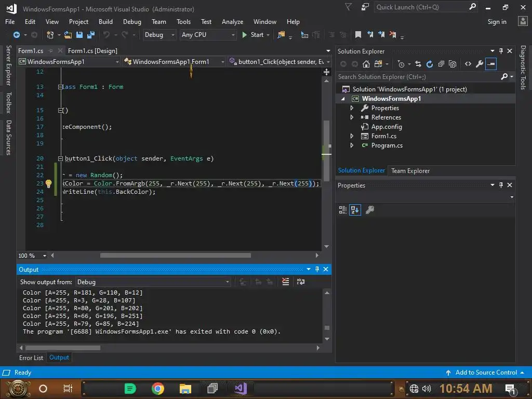Click the Open File folder icon

click(x=68, y=35)
